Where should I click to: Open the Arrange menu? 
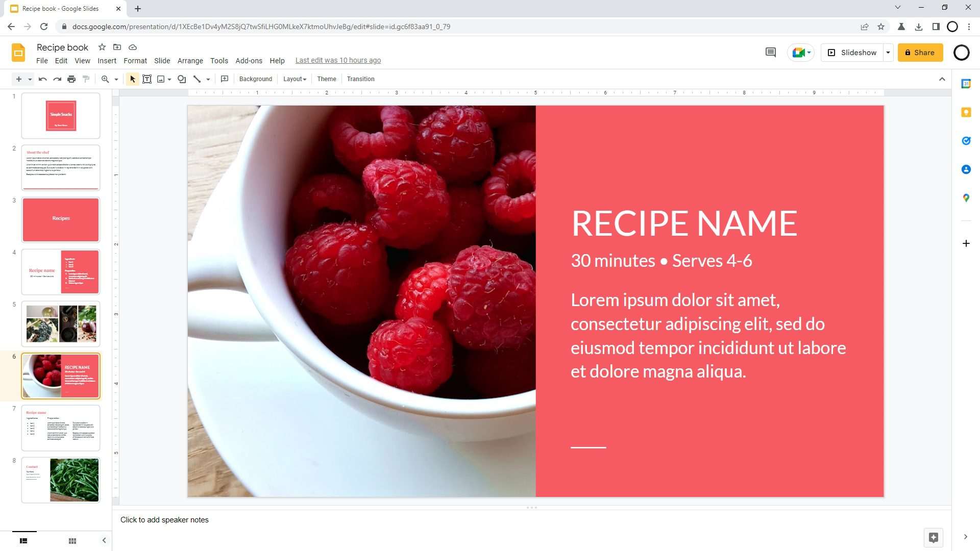pyautogui.click(x=190, y=60)
